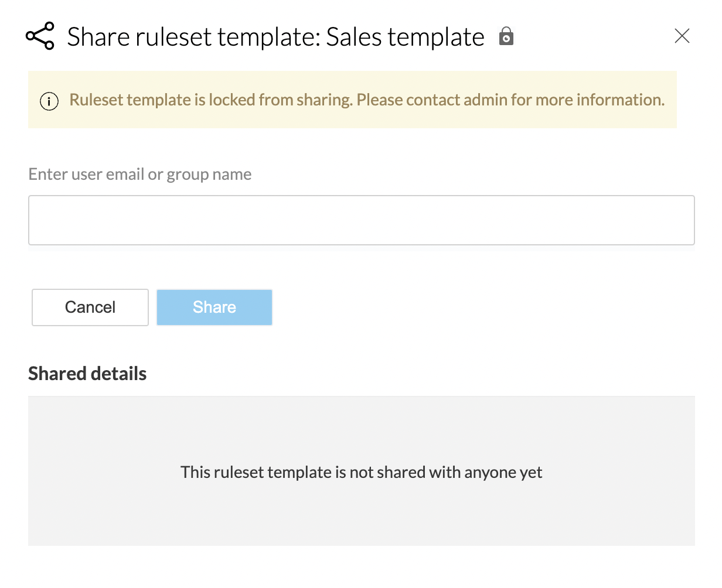Click the word 'Cancel' on the white button
This screenshot has height=588, width=722.
[x=90, y=307]
